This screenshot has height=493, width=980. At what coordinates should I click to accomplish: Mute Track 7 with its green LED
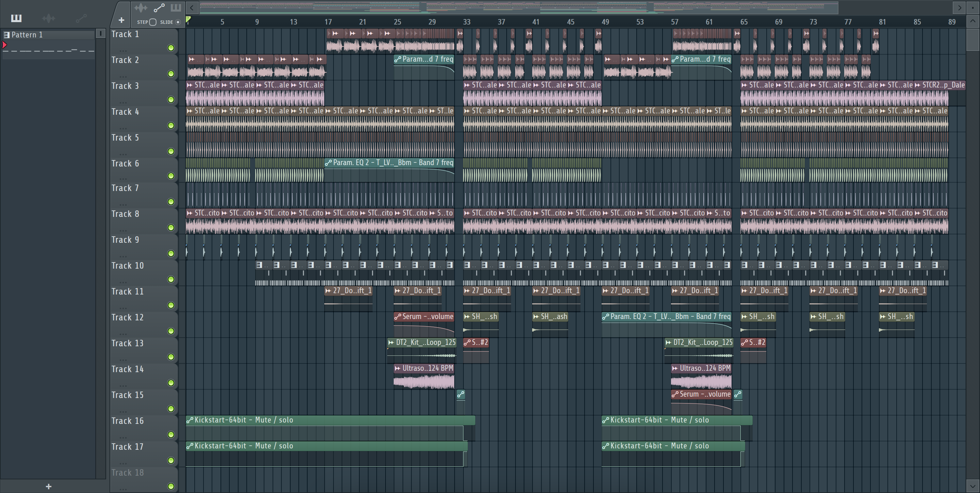coord(171,202)
